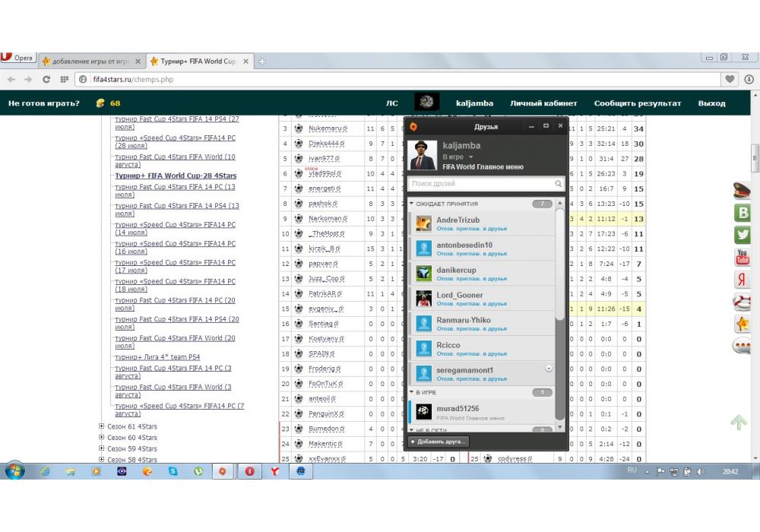Open the 'Турнир+ Лига 4* team PS4' link
This screenshot has height=532, width=760.
[x=157, y=357]
